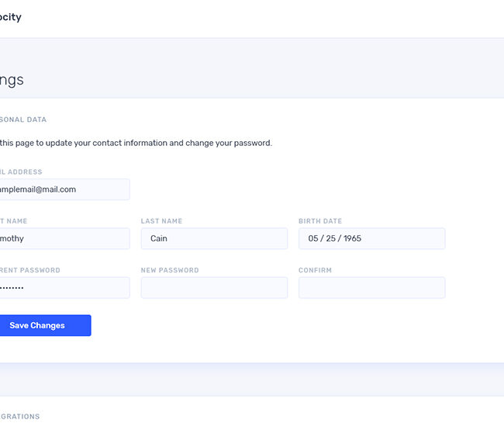Select the year 1965 in birth date

coord(352,238)
